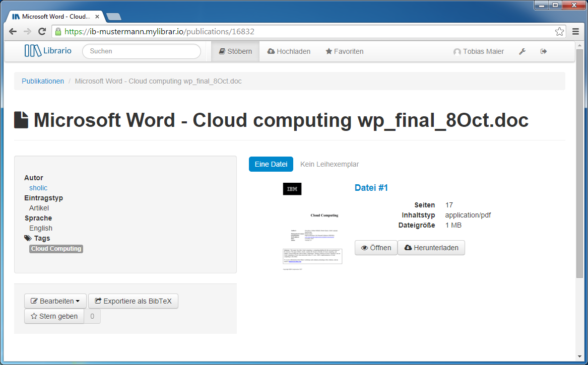Image resolution: width=588 pixels, height=365 pixels.
Task: Reload the page
Action: tap(42, 32)
